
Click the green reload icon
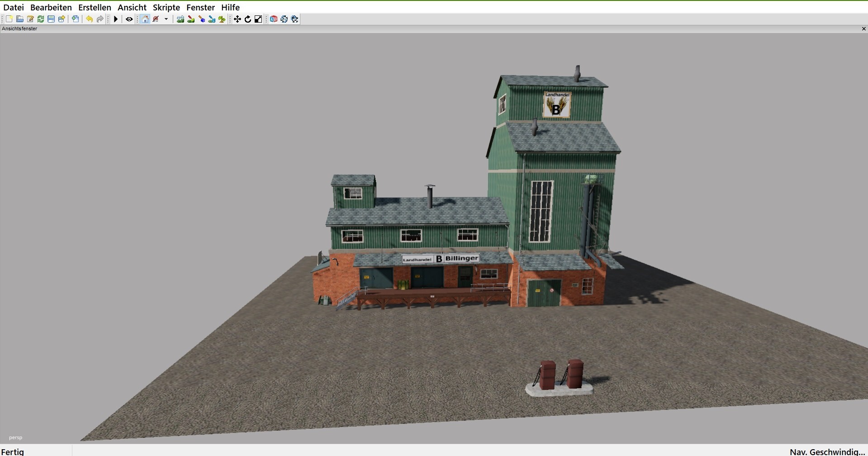coord(41,19)
